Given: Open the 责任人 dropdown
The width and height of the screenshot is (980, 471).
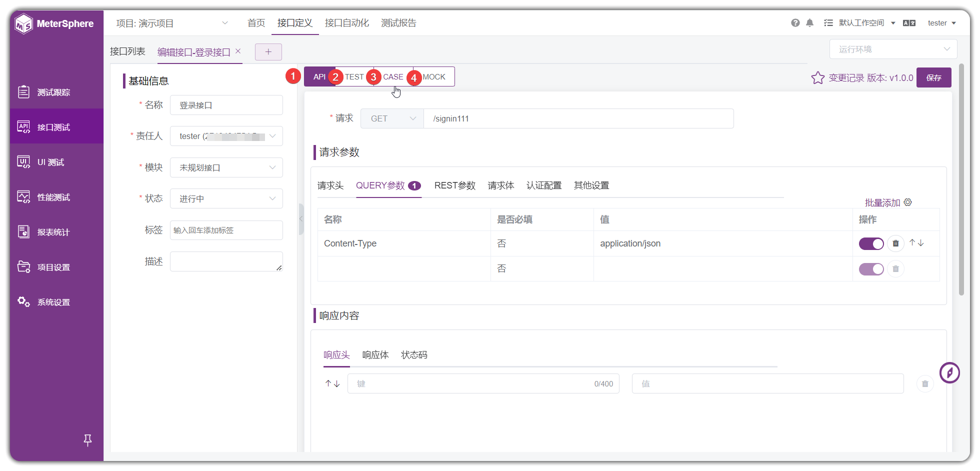Looking at the screenshot, I should coord(226,136).
